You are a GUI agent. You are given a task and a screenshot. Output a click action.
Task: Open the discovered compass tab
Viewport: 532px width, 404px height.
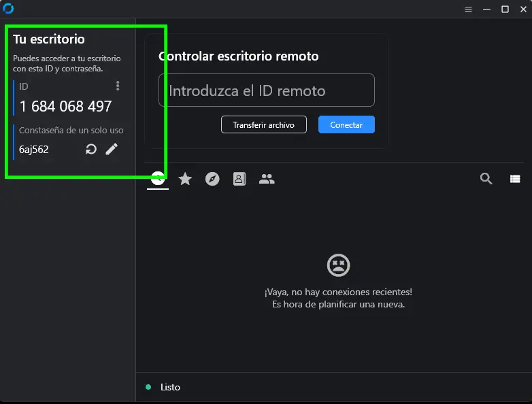tap(212, 179)
